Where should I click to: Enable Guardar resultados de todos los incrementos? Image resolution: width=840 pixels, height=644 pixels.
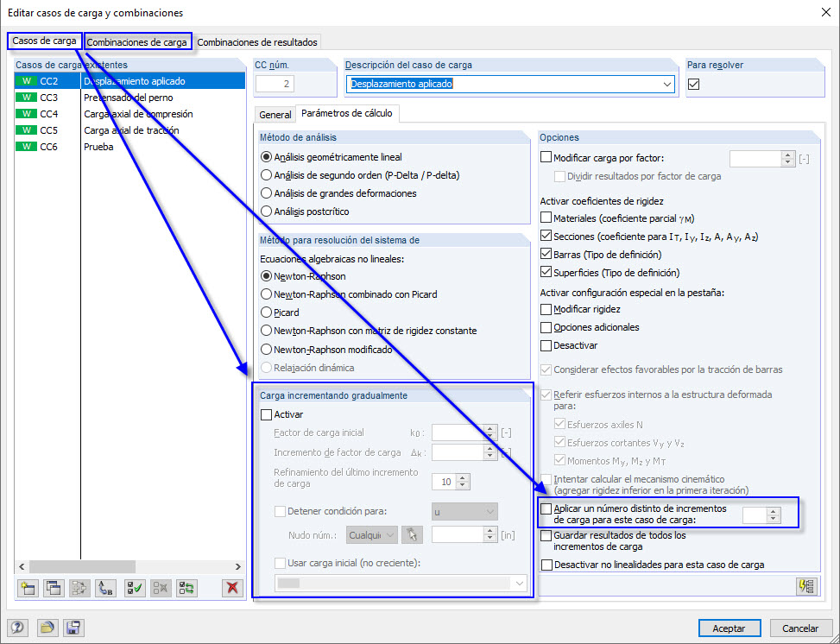[546, 535]
